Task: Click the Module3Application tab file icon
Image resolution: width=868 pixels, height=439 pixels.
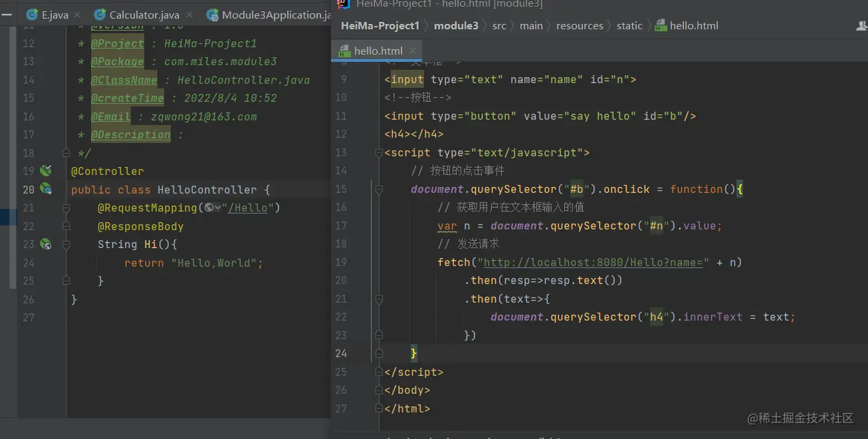Action: tap(213, 15)
